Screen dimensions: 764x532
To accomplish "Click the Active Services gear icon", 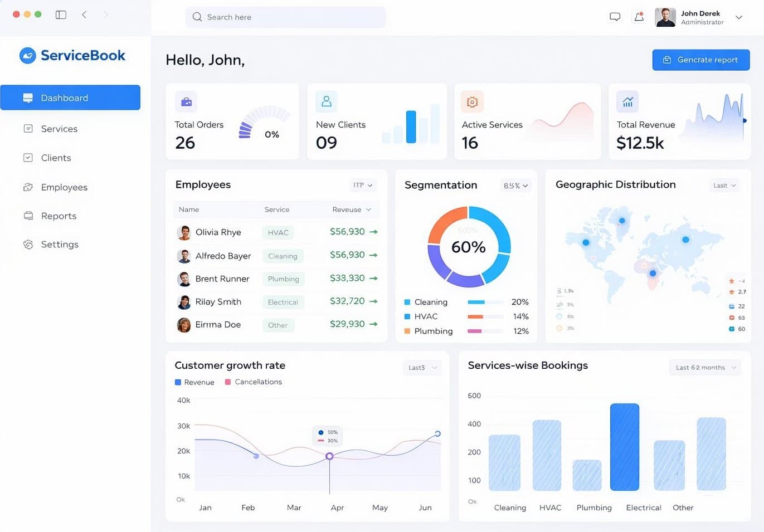I will [x=472, y=102].
